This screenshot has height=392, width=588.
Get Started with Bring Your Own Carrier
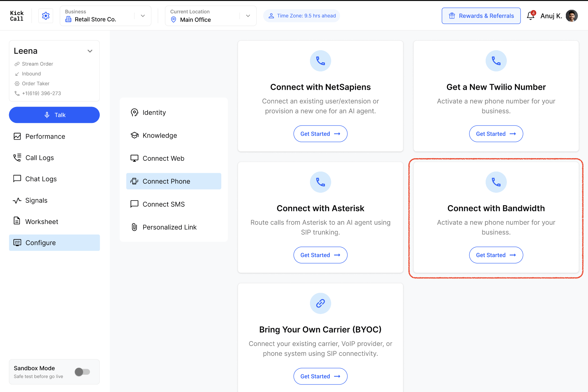(320, 376)
